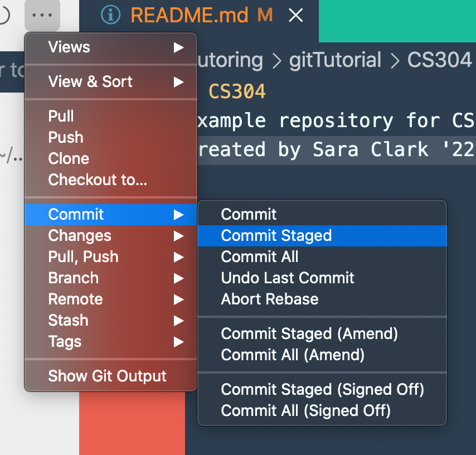Choose Push from the Git menu
The image size is (476, 455).
111,137
